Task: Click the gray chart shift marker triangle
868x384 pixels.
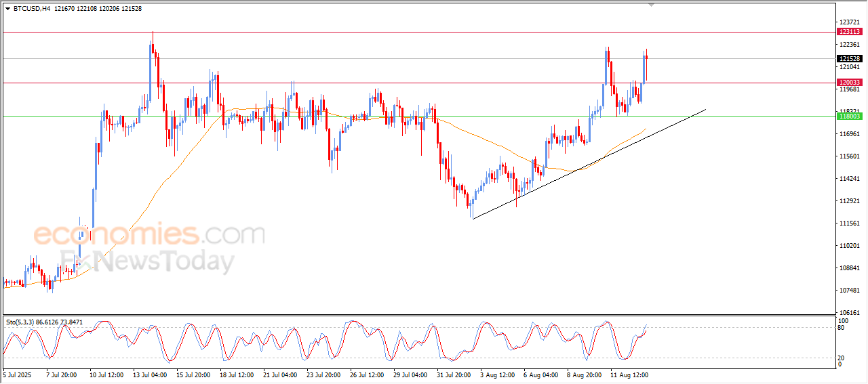Action: pos(652,5)
